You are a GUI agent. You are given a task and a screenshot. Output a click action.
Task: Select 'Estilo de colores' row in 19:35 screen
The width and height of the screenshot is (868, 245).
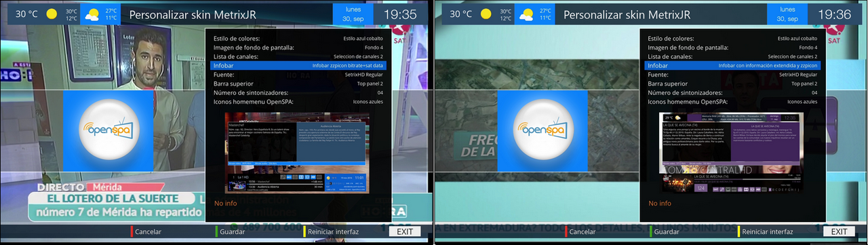[299, 39]
